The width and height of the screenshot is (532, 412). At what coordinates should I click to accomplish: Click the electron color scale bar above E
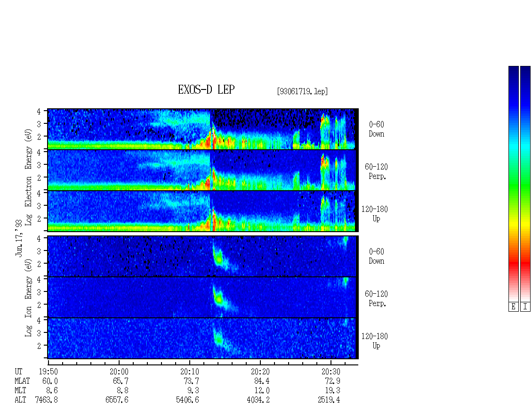513,183
